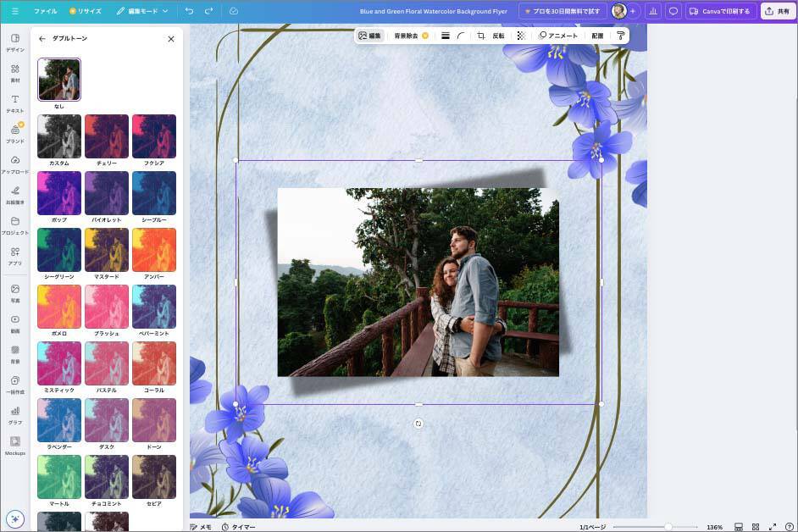798x532 pixels.
Task: Open the Canva assistant sparkle button
Action: coord(14,518)
